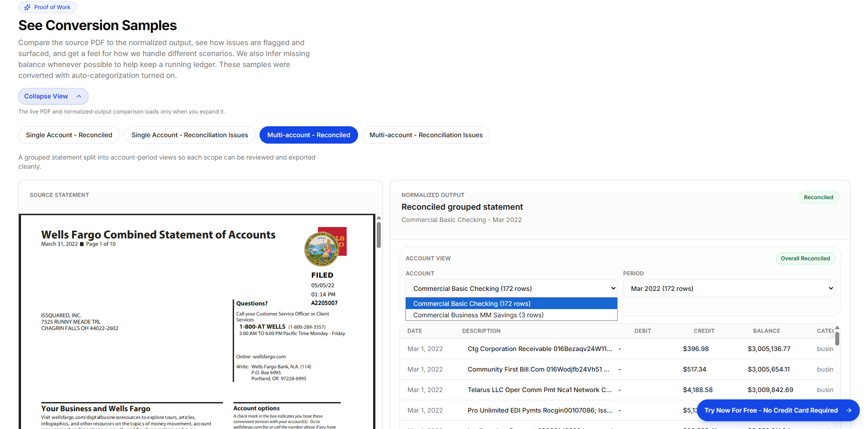Click Try Now For Free button
Image resolution: width=868 pixels, height=429 pixels.
[x=771, y=410]
